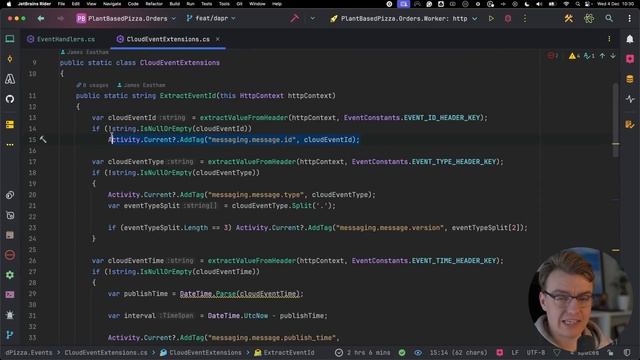Go to previous highlighted problem arrow
Image resolution: width=640 pixels, height=360 pixels.
coord(602,56)
